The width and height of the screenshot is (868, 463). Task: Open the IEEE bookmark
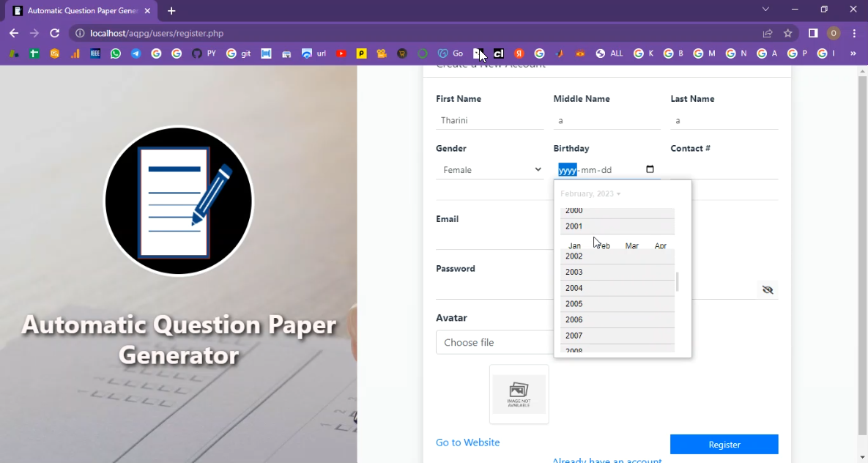pyautogui.click(x=95, y=53)
